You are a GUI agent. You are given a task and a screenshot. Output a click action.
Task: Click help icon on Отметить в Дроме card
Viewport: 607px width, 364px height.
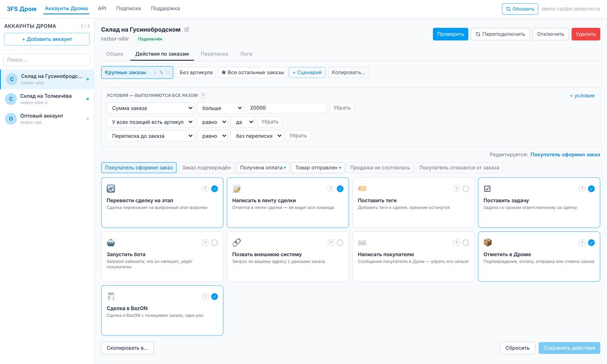582,243
